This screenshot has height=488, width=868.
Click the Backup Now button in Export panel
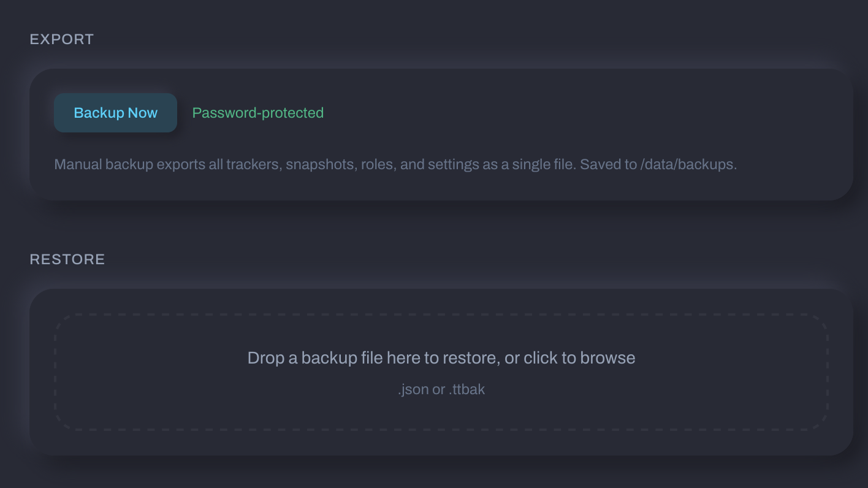pos(115,113)
